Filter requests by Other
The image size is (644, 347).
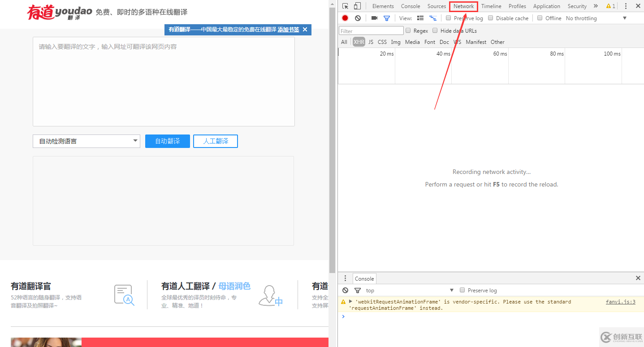tap(497, 42)
